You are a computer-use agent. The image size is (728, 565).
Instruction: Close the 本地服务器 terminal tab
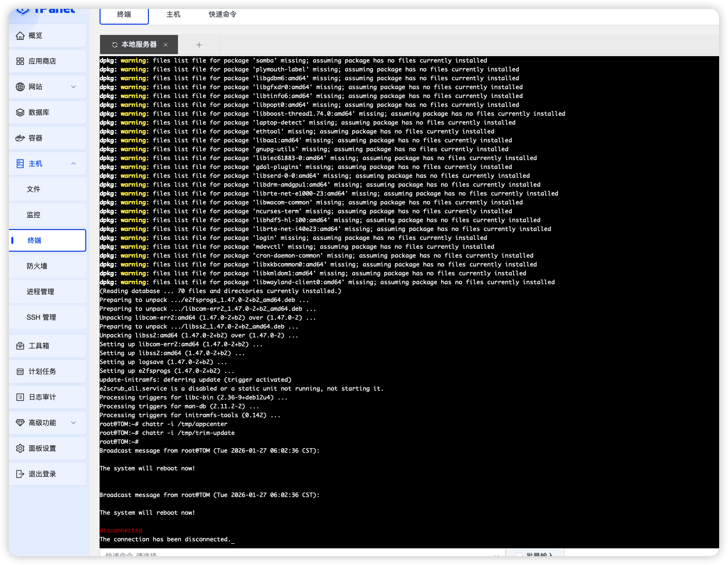[166, 45]
